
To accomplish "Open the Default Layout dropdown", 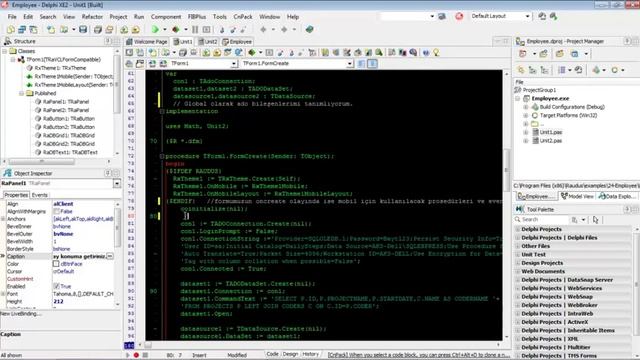I will click(x=527, y=16).
